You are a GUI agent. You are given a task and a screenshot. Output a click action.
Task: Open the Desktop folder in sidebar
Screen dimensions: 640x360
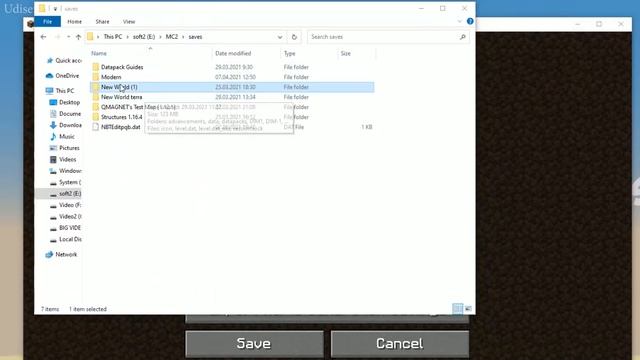coord(69,102)
